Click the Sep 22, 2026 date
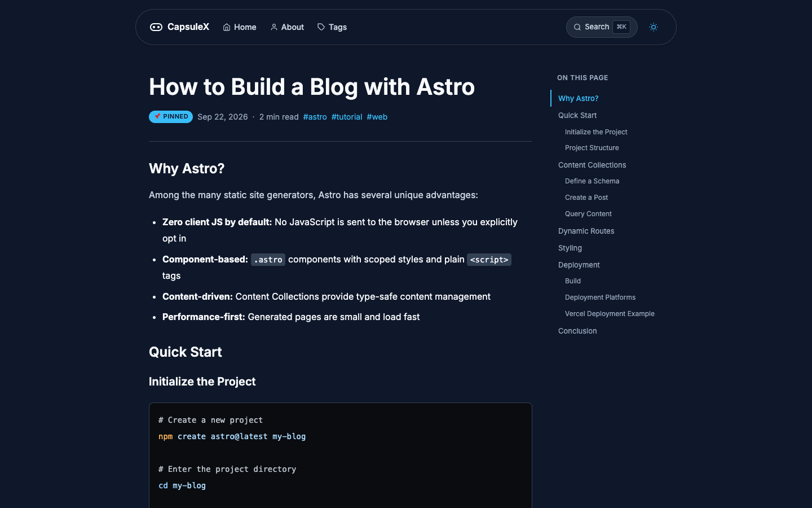The height and width of the screenshot is (508, 812). [x=223, y=117]
